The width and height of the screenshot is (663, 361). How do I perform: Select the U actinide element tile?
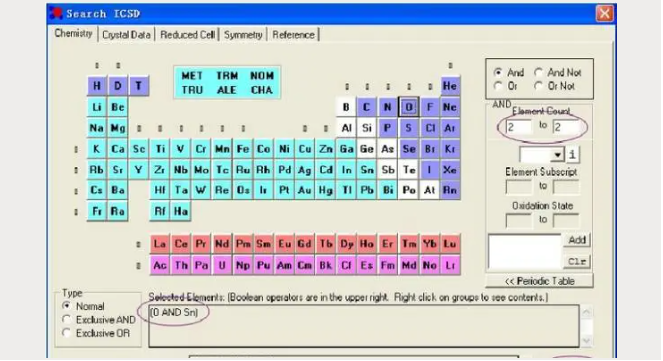coord(222,265)
